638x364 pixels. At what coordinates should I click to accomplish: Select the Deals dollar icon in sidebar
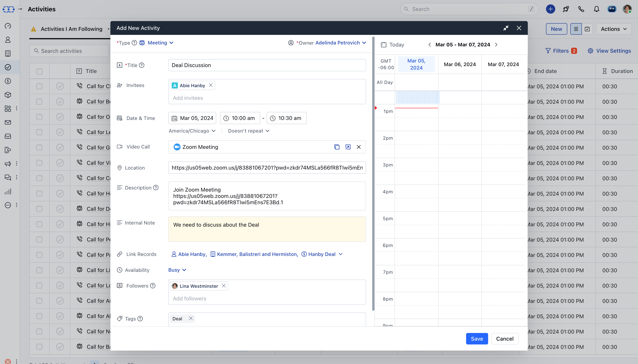pos(8,81)
